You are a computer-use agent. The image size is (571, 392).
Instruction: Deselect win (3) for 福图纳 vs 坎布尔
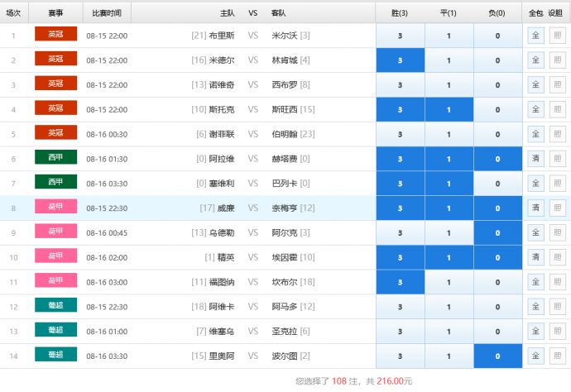click(x=401, y=282)
